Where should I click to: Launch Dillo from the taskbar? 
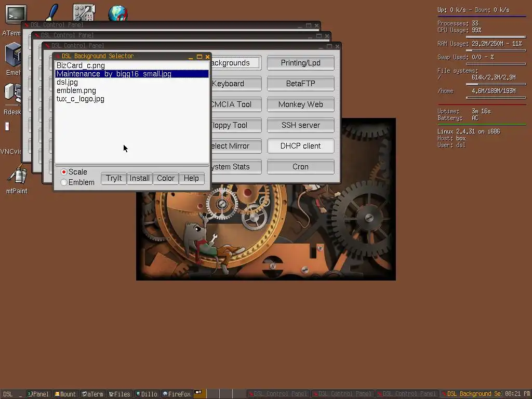click(147, 394)
